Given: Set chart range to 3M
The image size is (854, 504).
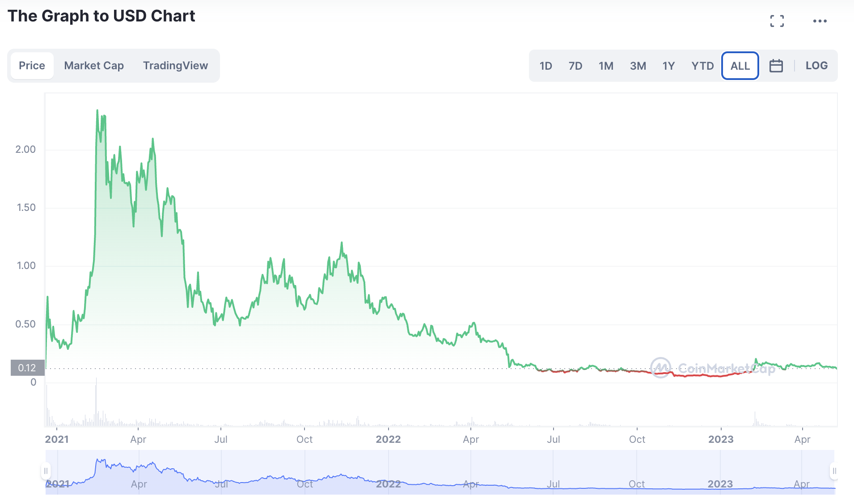Looking at the screenshot, I should click(x=638, y=66).
